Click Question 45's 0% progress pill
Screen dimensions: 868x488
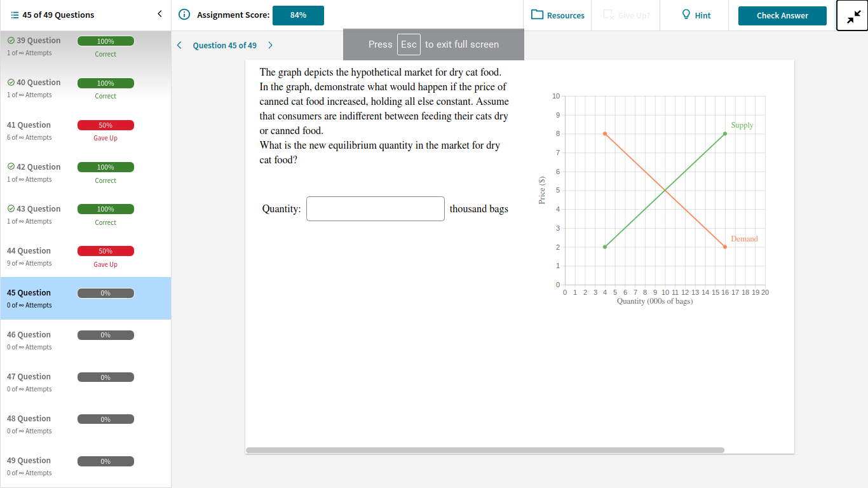click(105, 293)
